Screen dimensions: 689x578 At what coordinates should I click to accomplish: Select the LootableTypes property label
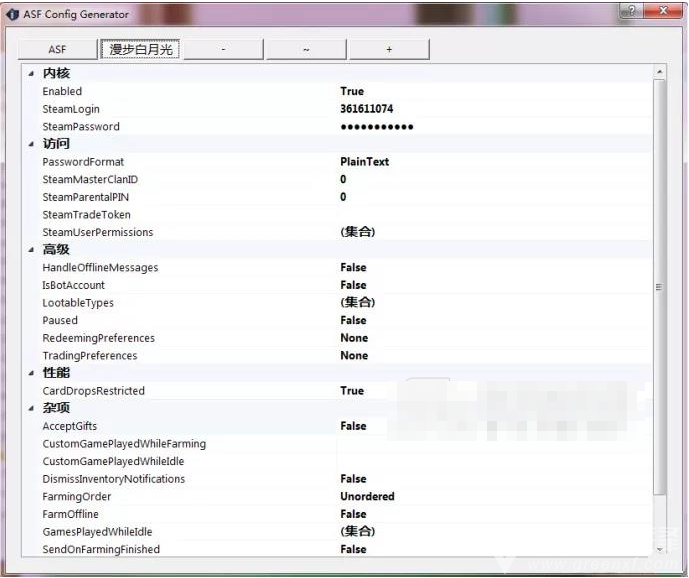coord(78,303)
